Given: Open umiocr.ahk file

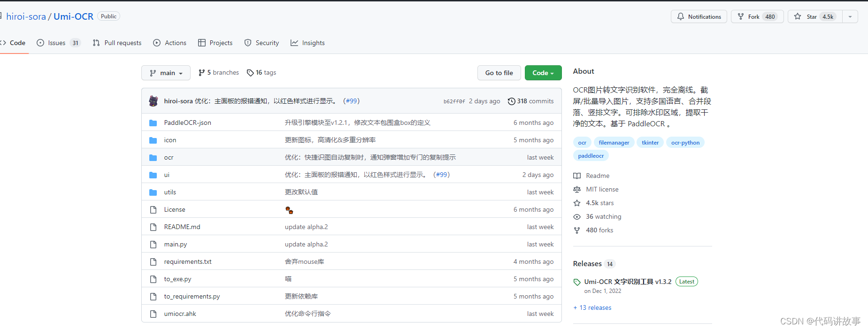Looking at the screenshot, I should pyautogui.click(x=180, y=314).
